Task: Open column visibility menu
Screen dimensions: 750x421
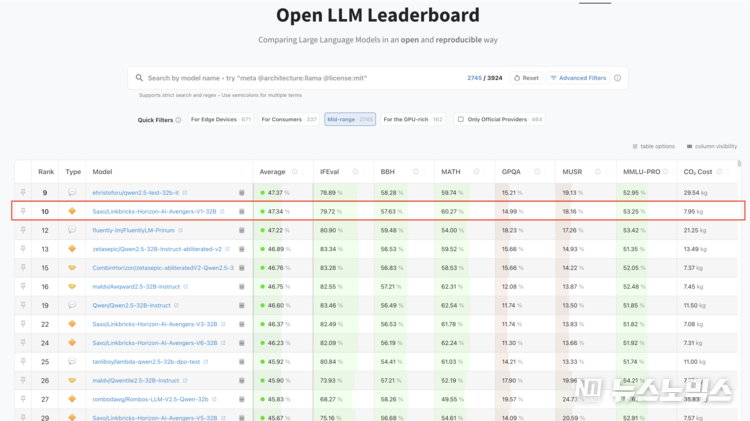Action: pos(712,146)
